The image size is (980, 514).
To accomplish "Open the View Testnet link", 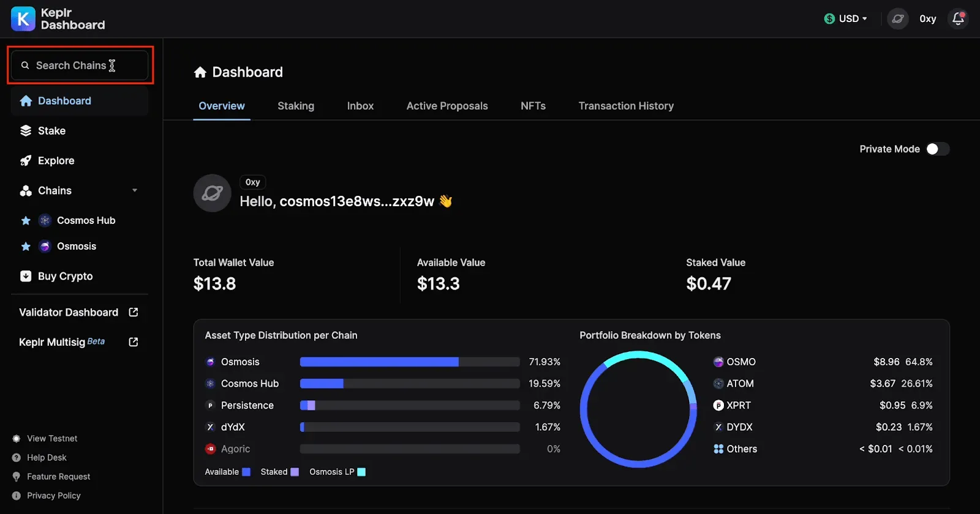I will pyautogui.click(x=52, y=439).
